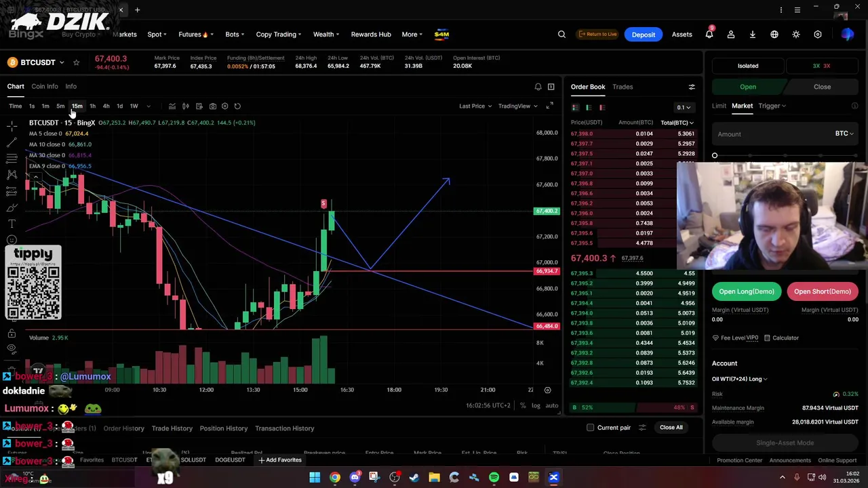This screenshot has width=868, height=488.
Task: Select the trend line drawing tool
Action: (12, 142)
